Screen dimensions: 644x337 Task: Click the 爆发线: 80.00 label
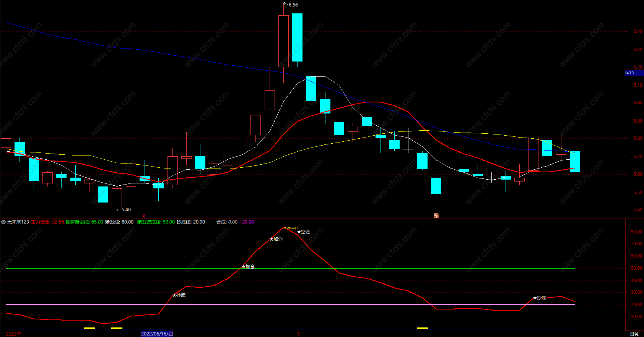point(119,222)
